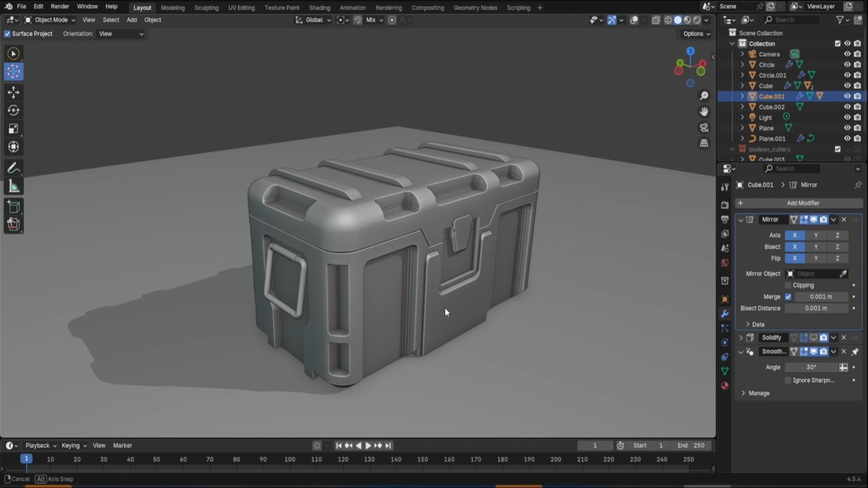Click the zoom magnifier viewport icon
Image resolution: width=868 pixels, height=488 pixels.
coord(704,96)
